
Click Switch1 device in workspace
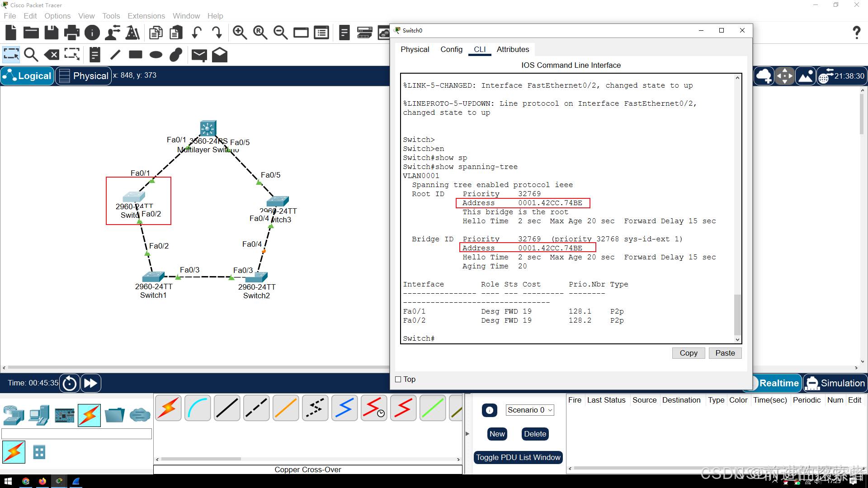tap(153, 276)
